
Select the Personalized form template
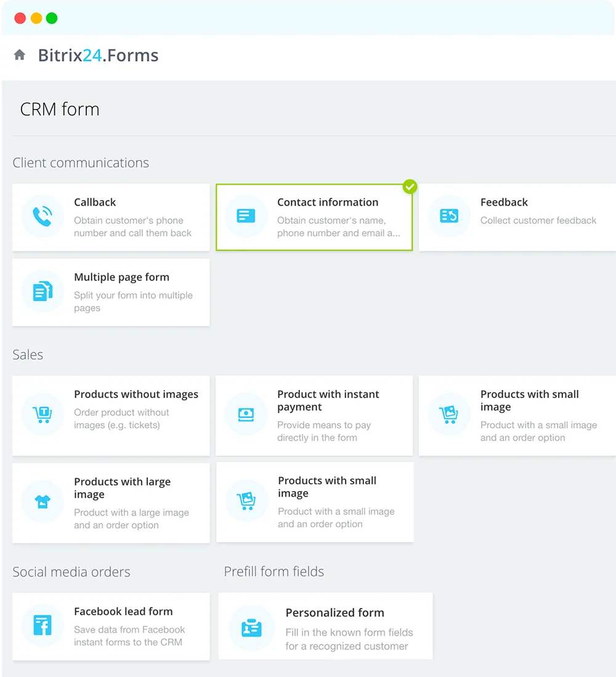(x=325, y=626)
